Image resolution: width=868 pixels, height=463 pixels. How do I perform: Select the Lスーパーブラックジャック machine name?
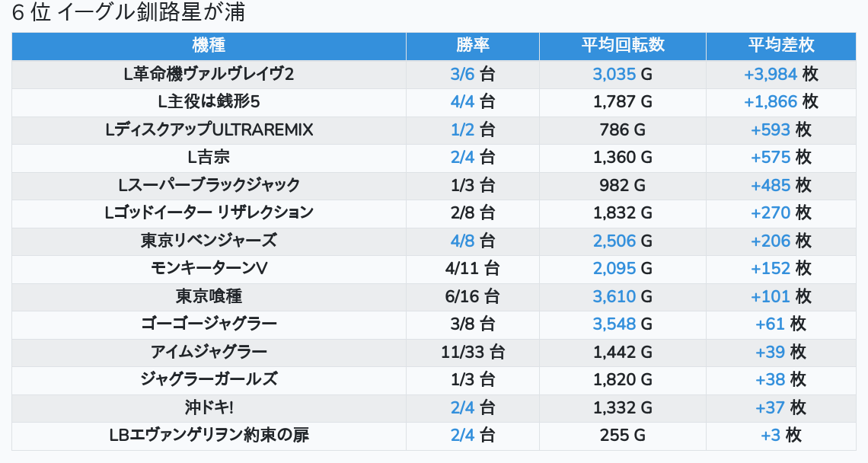[x=209, y=185]
